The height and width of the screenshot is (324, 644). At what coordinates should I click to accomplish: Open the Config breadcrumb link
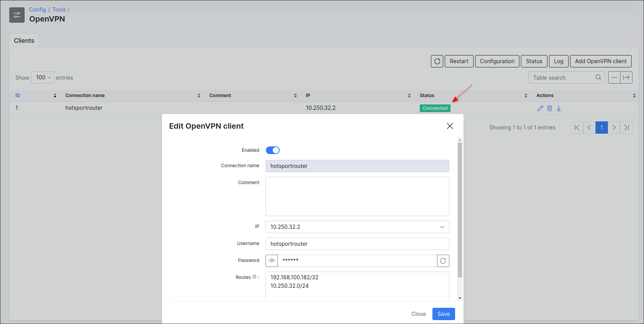pyautogui.click(x=37, y=10)
